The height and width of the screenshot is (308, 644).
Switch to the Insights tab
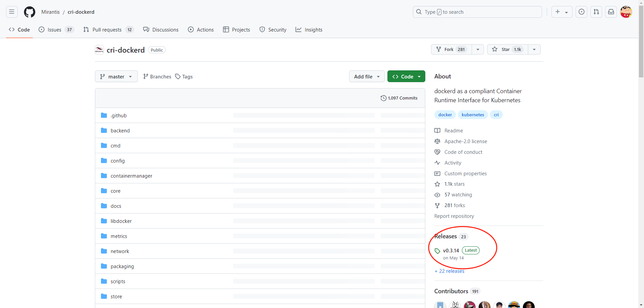[x=309, y=30]
